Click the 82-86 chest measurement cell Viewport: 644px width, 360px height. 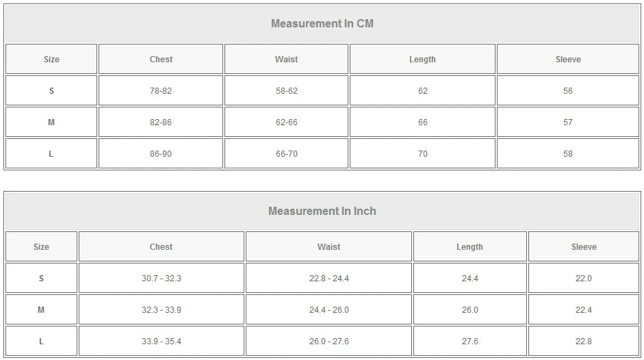point(161,123)
